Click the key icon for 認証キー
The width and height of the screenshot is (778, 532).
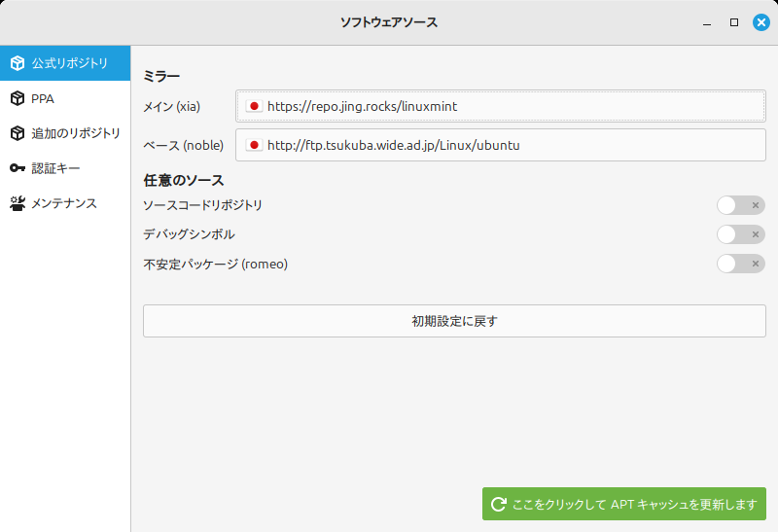pos(18,168)
